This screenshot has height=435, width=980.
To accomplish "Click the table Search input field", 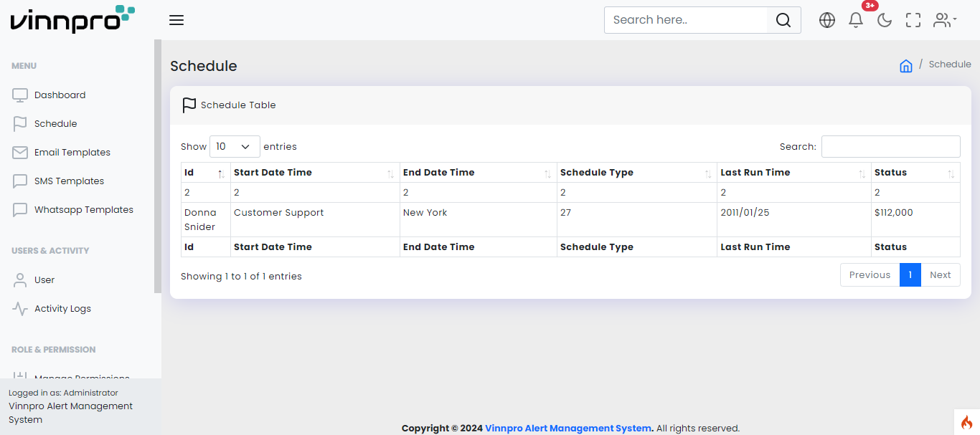I will (x=890, y=146).
